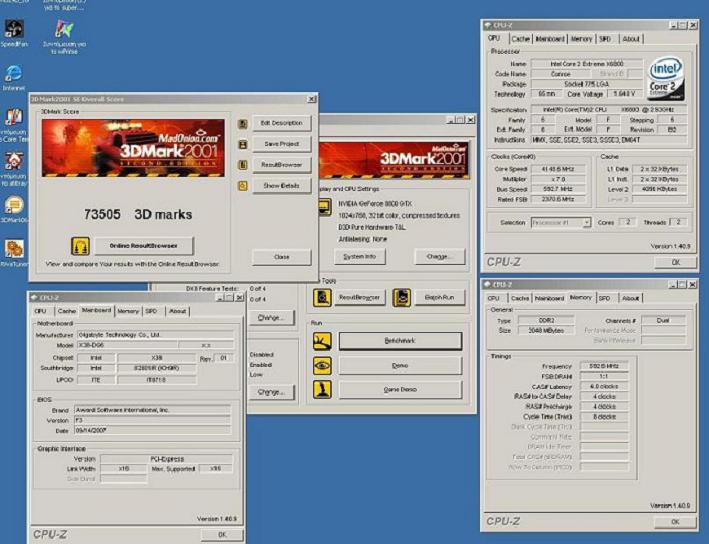
Task: Click the Graphic Interface Version field showing PCI-Express
Action: 166,459
